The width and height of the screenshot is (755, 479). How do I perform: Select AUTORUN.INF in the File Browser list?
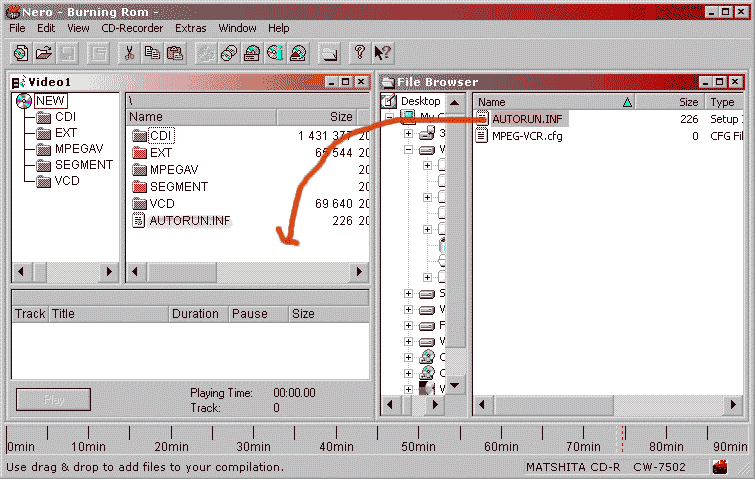point(527,119)
